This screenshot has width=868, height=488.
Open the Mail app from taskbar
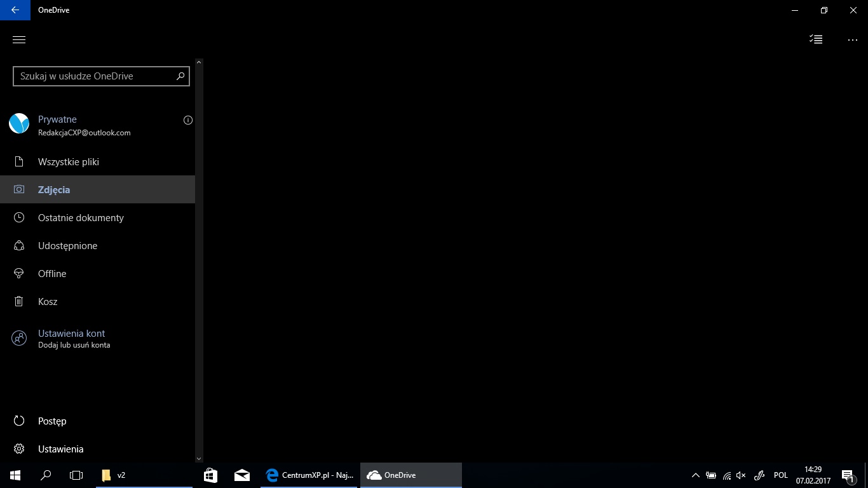coord(241,475)
